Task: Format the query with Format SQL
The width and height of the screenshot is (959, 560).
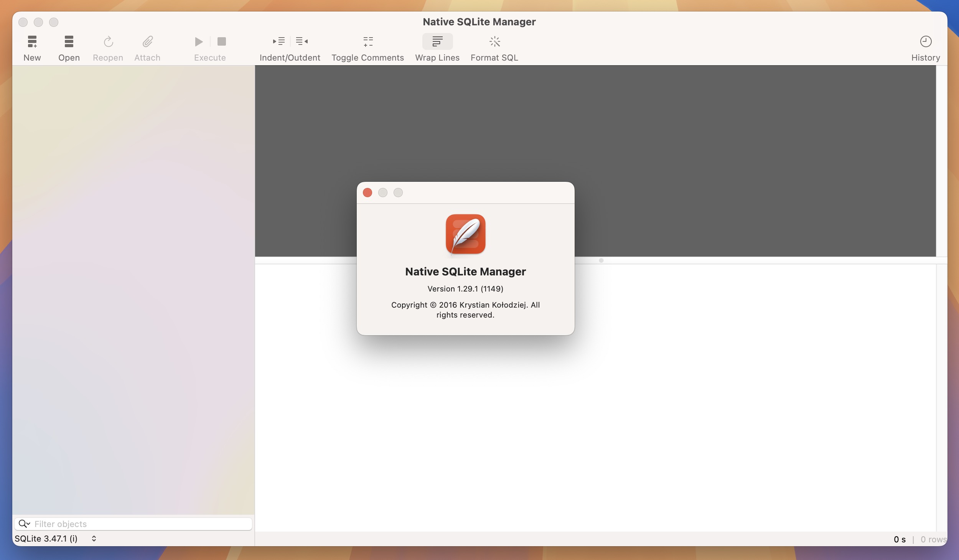Action: (495, 41)
